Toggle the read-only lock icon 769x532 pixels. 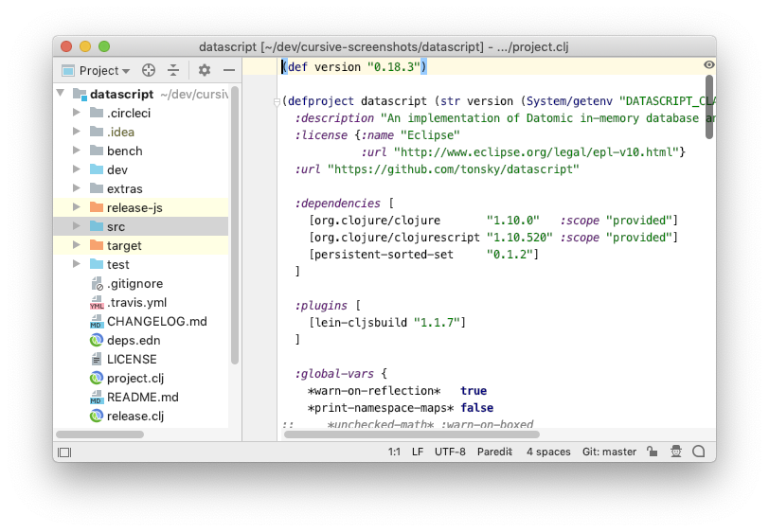(653, 452)
